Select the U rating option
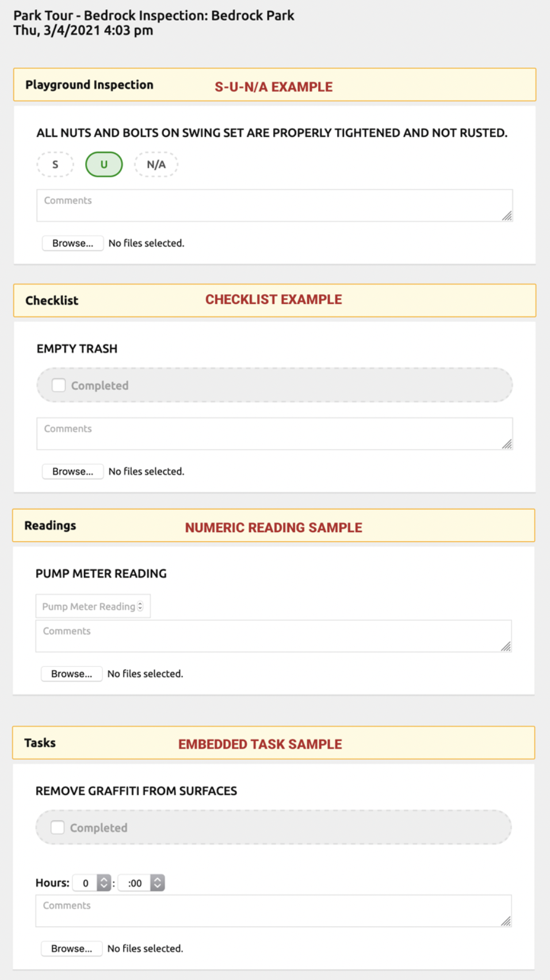 tap(104, 165)
